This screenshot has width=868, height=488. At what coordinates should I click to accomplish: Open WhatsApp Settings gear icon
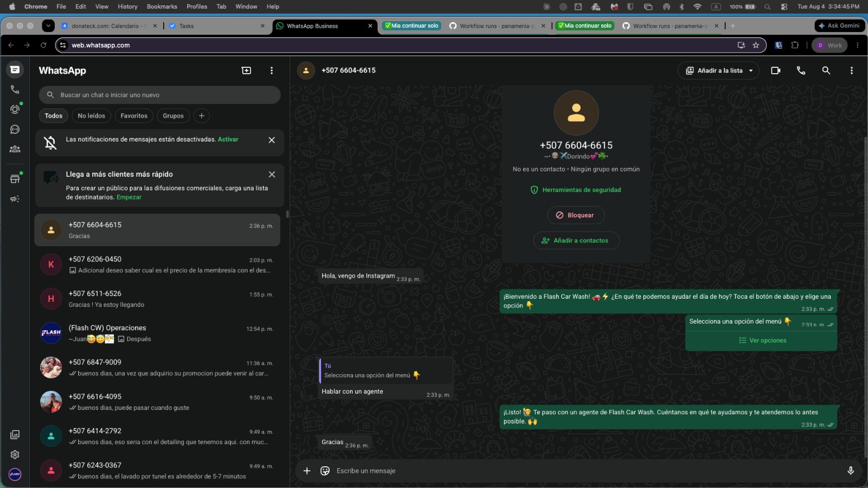pyautogui.click(x=15, y=454)
